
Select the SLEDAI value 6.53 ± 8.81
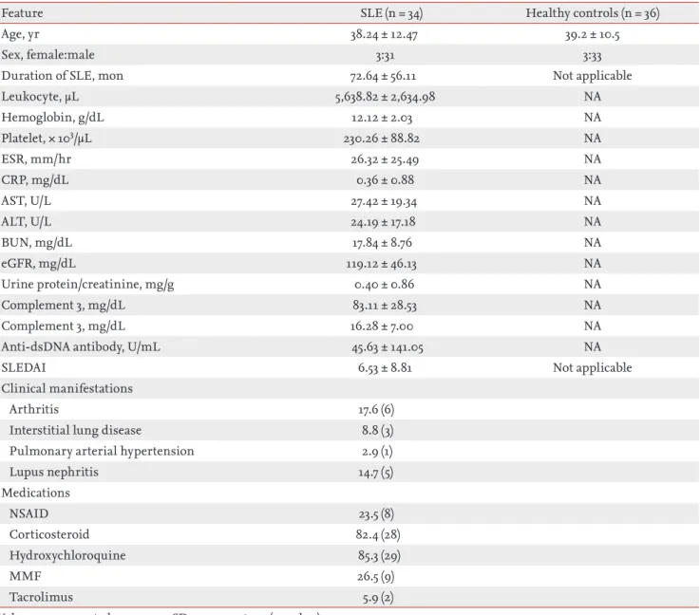tap(385, 368)
